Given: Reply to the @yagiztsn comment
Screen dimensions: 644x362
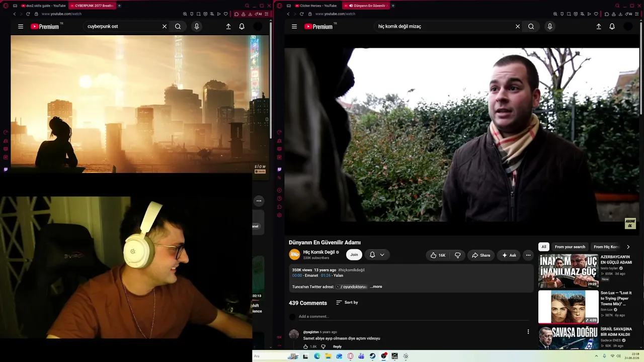Looking at the screenshot, I should pyautogui.click(x=337, y=346).
